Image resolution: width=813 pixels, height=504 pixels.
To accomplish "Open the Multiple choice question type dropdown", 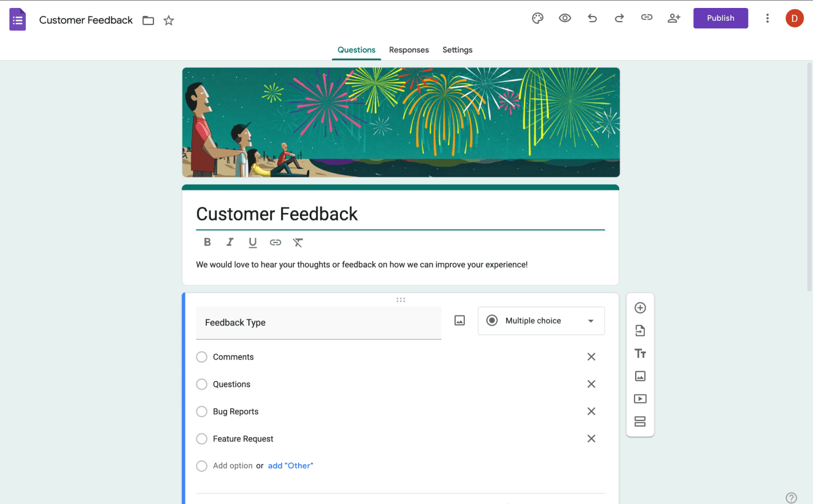I will click(541, 321).
